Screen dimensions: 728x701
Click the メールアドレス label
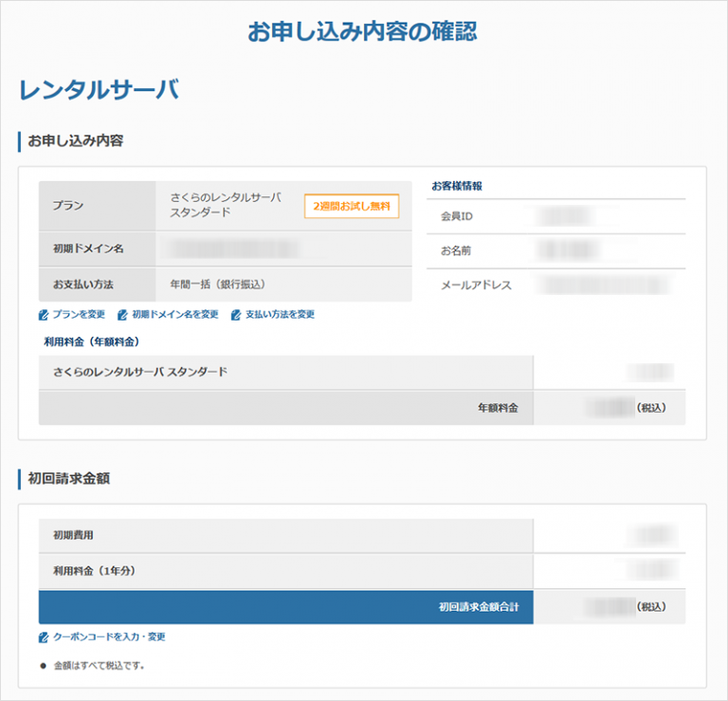pos(475,285)
